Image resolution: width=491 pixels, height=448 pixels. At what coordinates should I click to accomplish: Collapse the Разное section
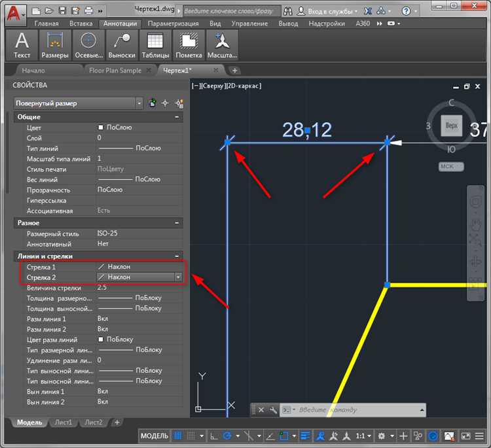coord(177,223)
